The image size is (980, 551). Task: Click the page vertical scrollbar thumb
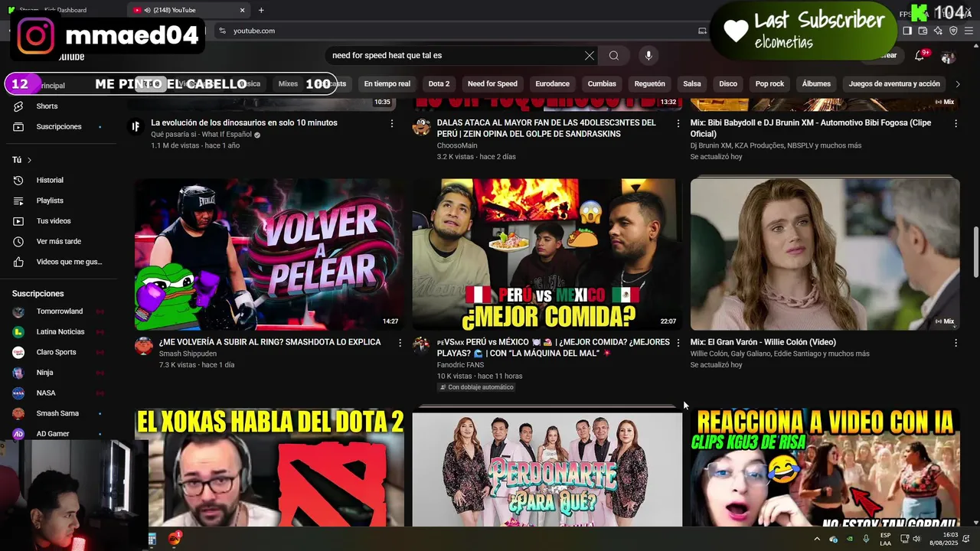point(975,252)
